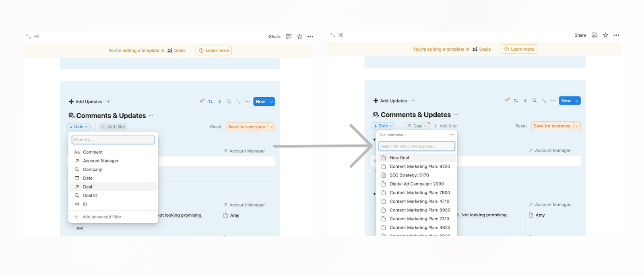Click sort arrows icon in right database toolbar
This screenshot has height=275, width=644.
coord(516,101)
